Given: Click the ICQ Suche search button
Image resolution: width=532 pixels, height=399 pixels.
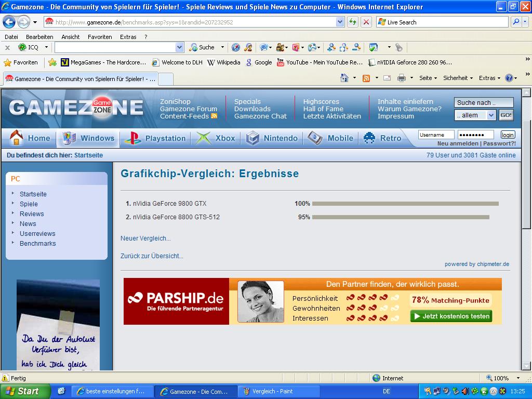Looking at the screenshot, I should pos(202,47).
